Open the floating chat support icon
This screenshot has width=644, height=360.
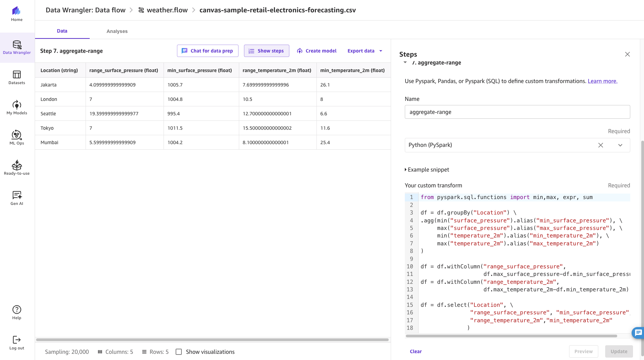(x=638, y=333)
